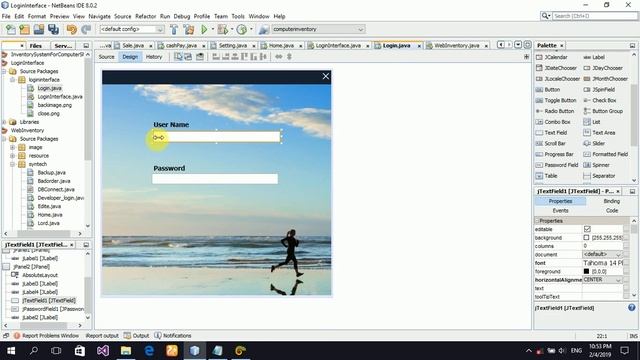Collapse the syntech package node
The height and width of the screenshot is (360, 640).
[x=13, y=164]
